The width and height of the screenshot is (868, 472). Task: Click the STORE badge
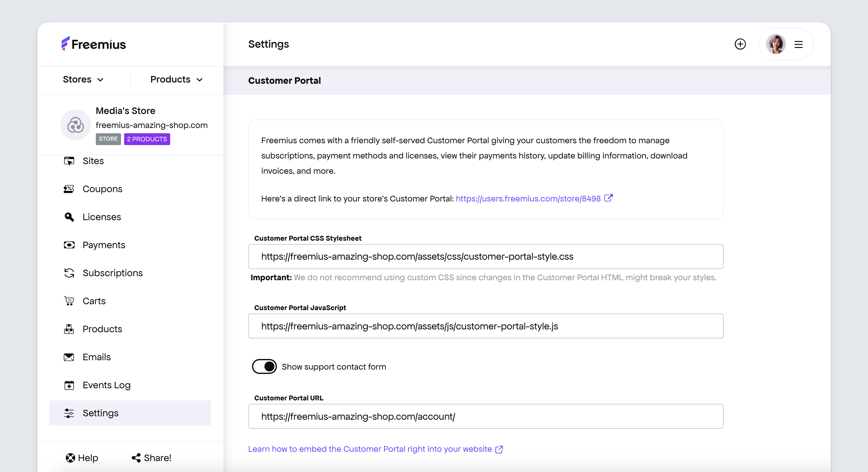pyautogui.click(x=108, y=139)
